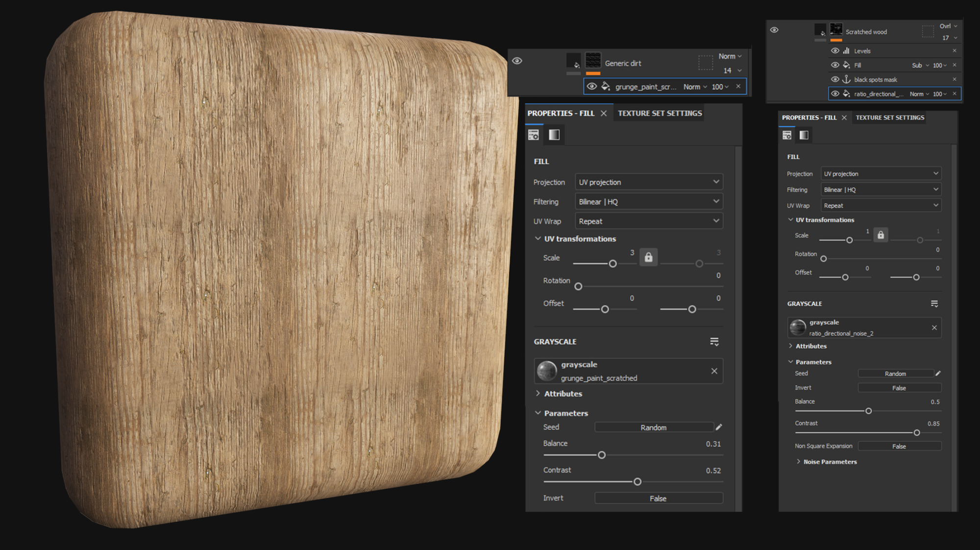Select the PROPERTIES - FILL tab
980x550 pixels.
(562, 113)
